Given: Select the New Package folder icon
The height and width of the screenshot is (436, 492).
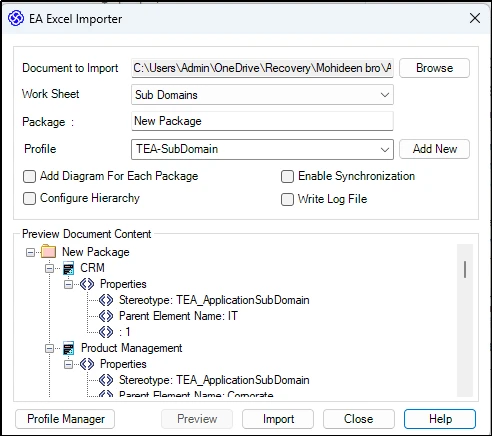Looking at the screenshot, I should pyautogui.click(x=48, y=252).
